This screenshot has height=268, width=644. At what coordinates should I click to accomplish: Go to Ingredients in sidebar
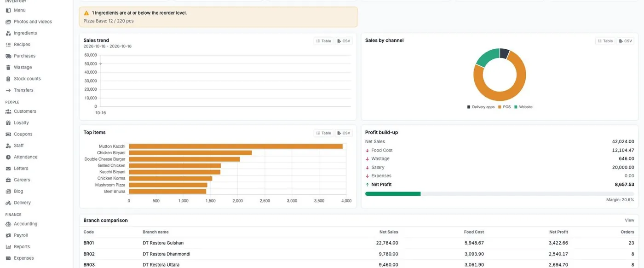[25, 33]
